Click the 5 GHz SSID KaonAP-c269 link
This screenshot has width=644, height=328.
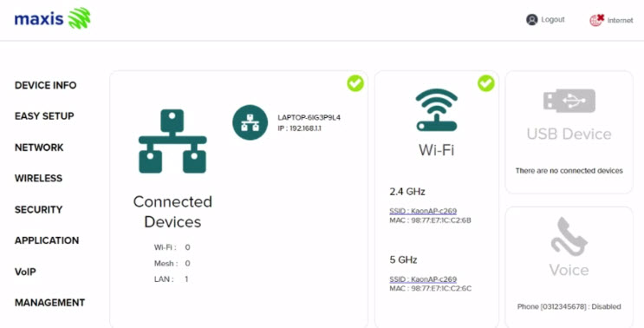pos(423,279)
